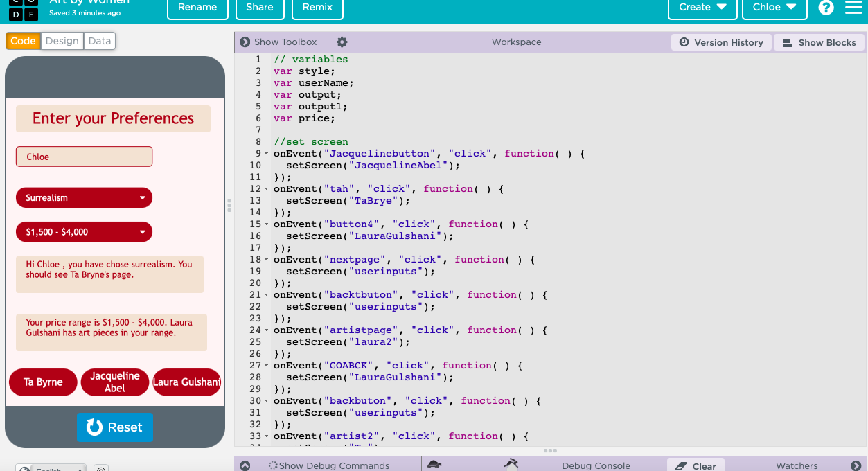The width and height of the screenshot is (868, 471).
Task: Click the Watchers panel arrow icon
Action: [856, 465]
